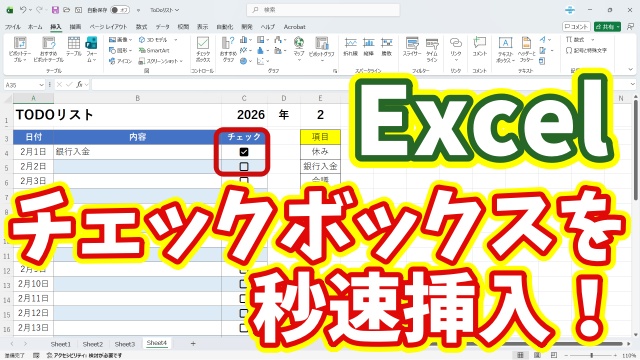Click the おすすめピボットテーブル icon
Viewport: 640px width, 360px height.
point(49,49)
